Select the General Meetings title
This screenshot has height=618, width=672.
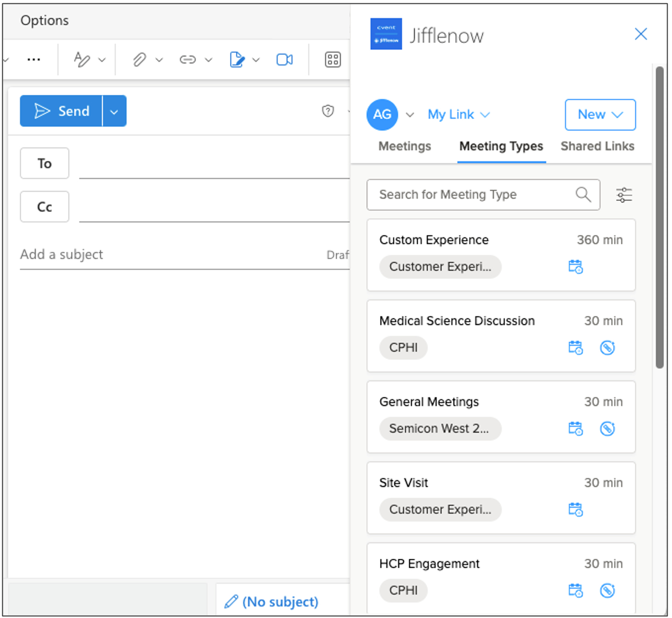click(429, 402)
